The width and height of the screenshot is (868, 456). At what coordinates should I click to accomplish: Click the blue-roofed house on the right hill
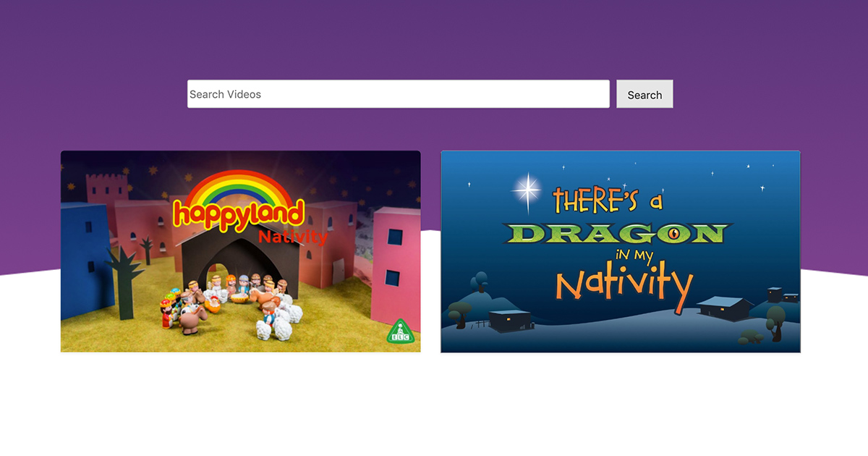725,307
